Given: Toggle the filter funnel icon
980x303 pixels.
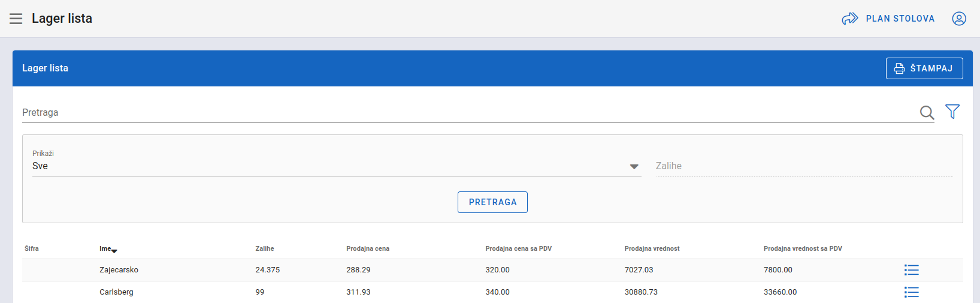Looking at the screenshot, I should point(952,111).
